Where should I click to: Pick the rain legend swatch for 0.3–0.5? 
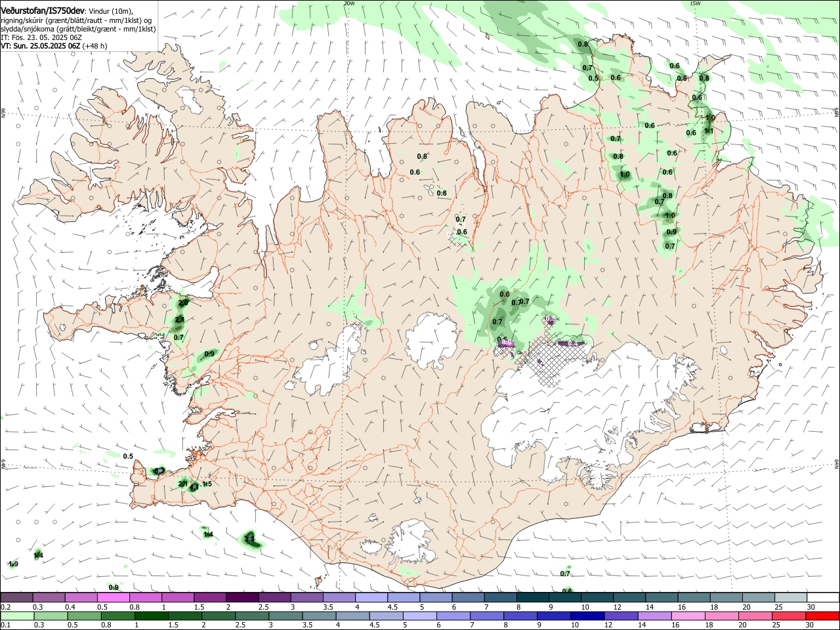click(50, 616)
